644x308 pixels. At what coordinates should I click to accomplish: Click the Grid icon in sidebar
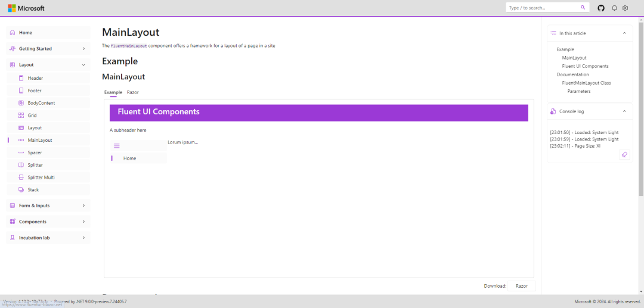(x=21, y=115)
